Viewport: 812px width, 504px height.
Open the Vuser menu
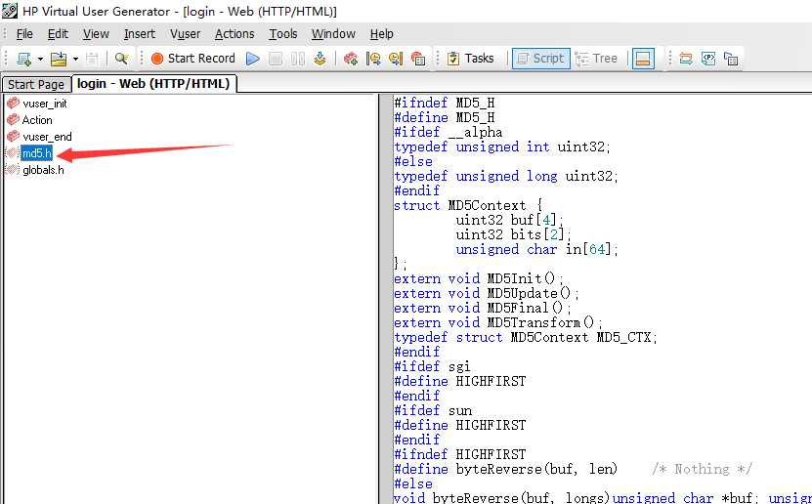click(185, 34)
